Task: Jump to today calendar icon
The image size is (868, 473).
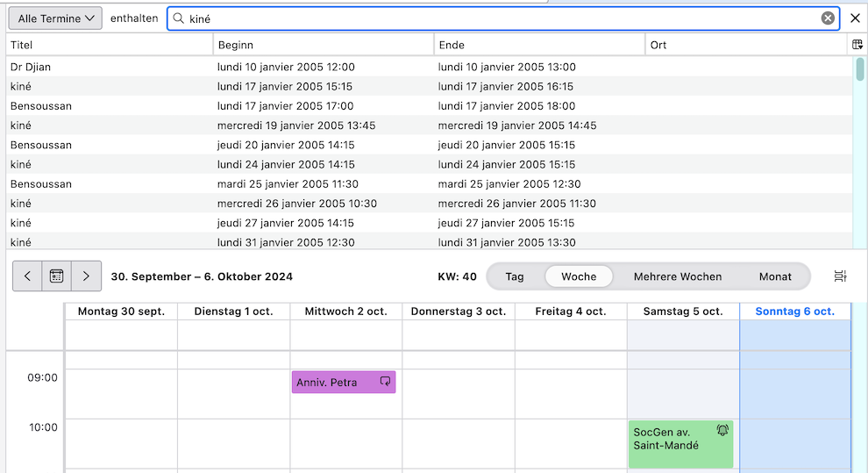Action: (56, 276)
